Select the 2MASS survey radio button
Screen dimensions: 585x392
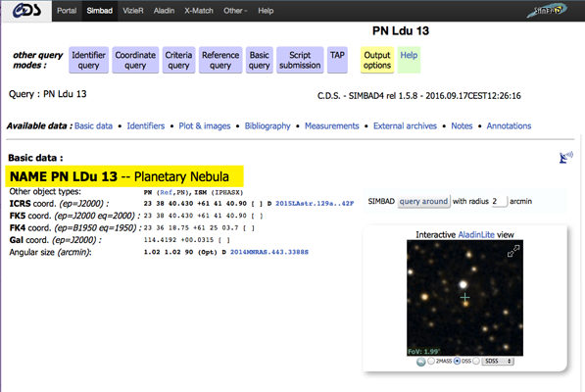(x=431, y=361)
